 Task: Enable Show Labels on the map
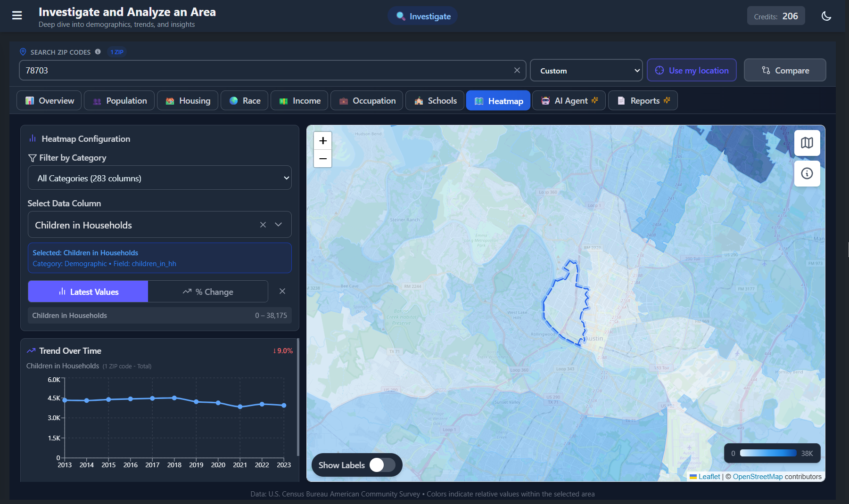coord(381,465)
